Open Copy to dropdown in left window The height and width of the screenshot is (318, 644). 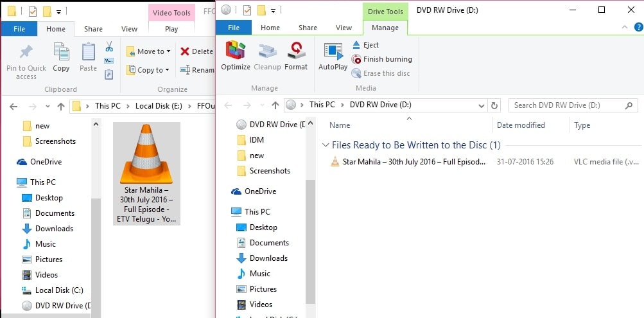[x=148, y=70]
